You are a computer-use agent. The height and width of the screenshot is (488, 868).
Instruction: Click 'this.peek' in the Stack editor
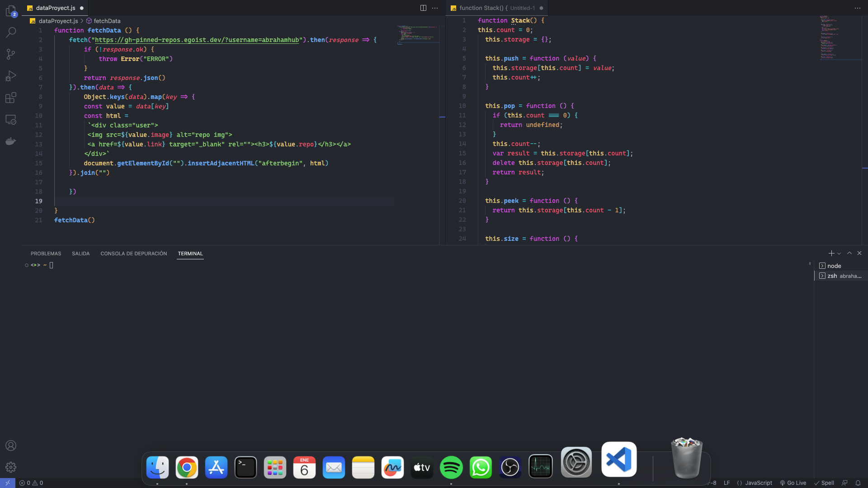(502, 201)
